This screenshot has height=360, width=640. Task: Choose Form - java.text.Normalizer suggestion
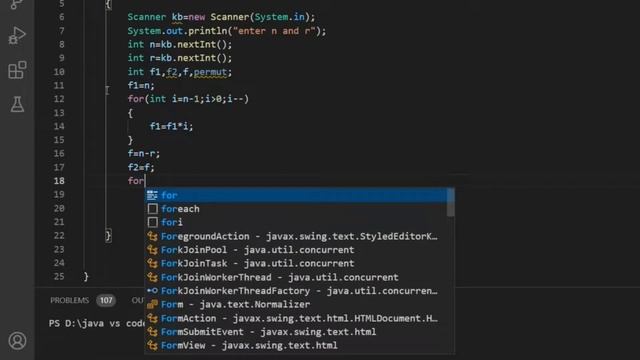[296, 304]
